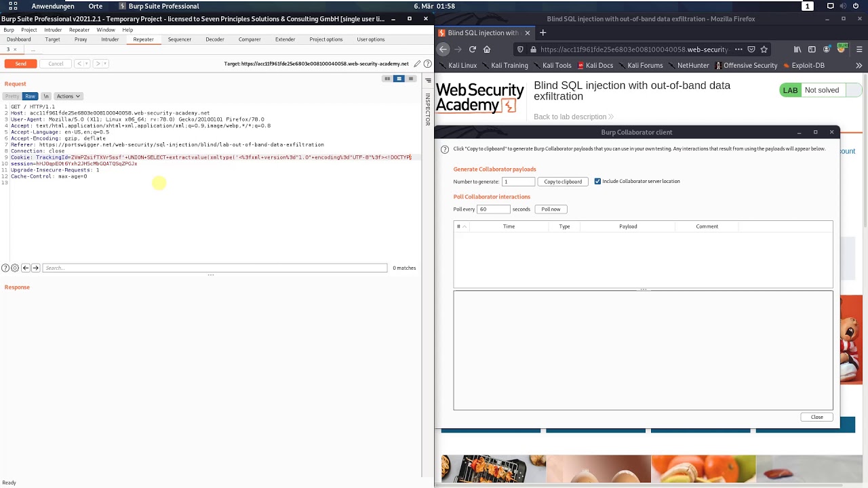Jump to previous search match arrow
Image resolution: width=868 pixels, height=488 pixels.
point(26,268)
